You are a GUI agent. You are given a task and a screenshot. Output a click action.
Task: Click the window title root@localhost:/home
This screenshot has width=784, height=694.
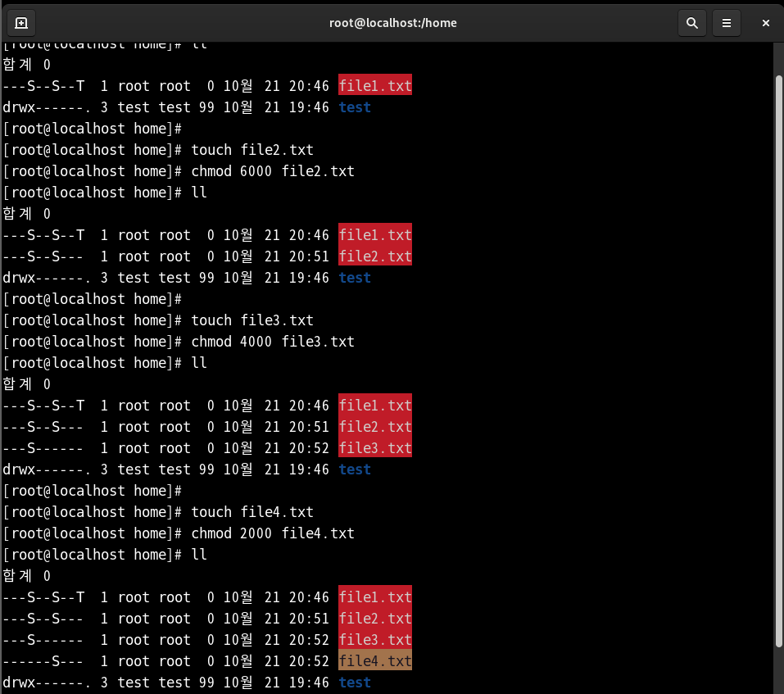click(x=393, y=23)
